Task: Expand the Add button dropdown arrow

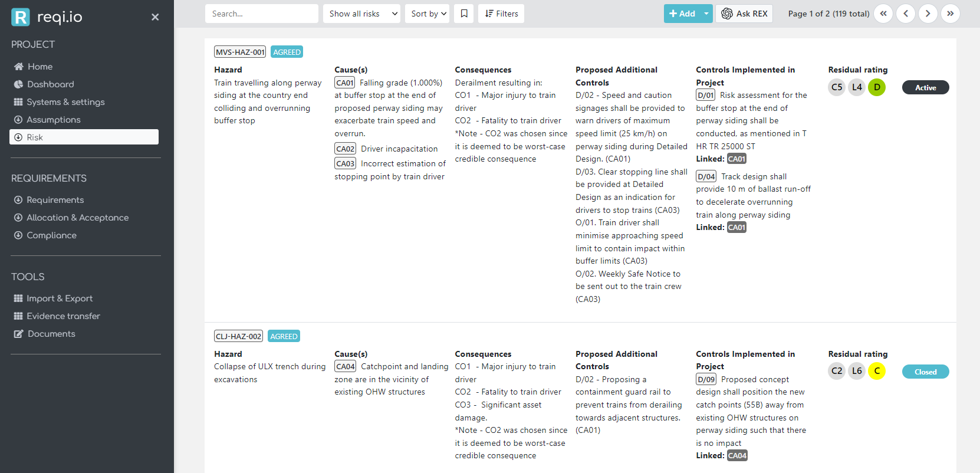Action: (x=706, y=14)
